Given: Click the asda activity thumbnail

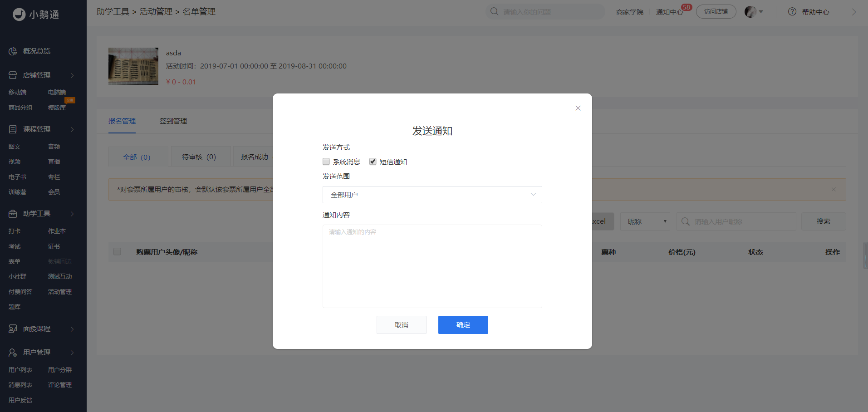Looking at the screenshot, I should 133,66.
